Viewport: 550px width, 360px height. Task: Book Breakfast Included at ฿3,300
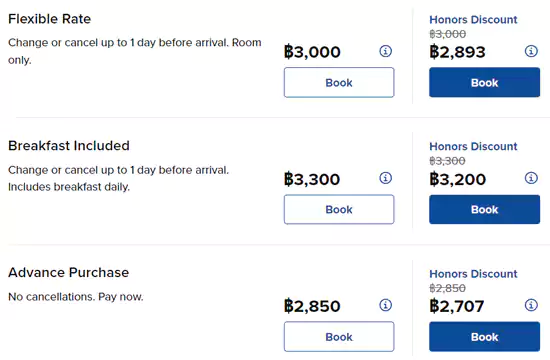(339, 209)
